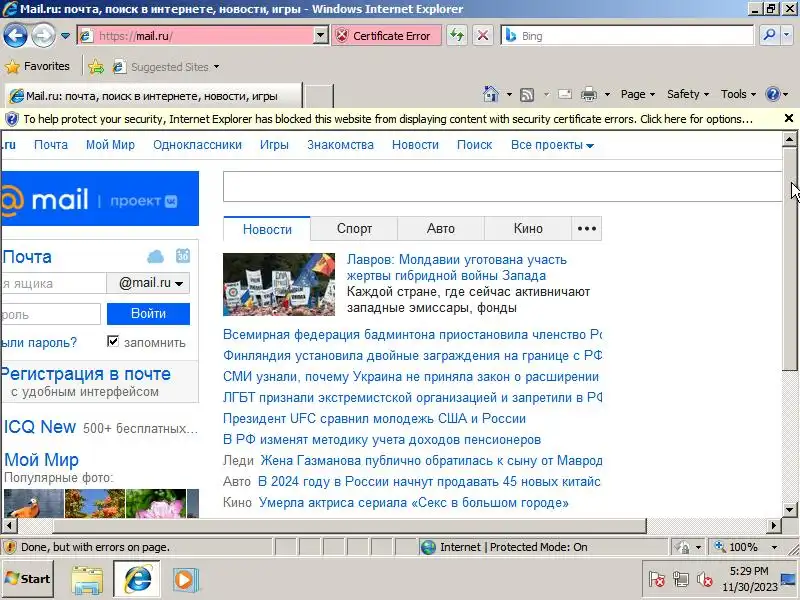Open the recent pages dropdown arrow

pos(65,36)
